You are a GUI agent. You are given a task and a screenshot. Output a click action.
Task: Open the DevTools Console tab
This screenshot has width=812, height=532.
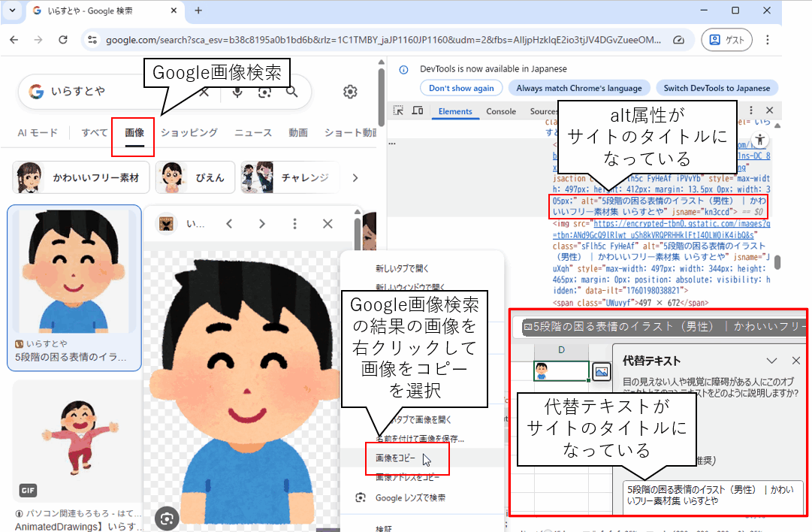(501, 111)
